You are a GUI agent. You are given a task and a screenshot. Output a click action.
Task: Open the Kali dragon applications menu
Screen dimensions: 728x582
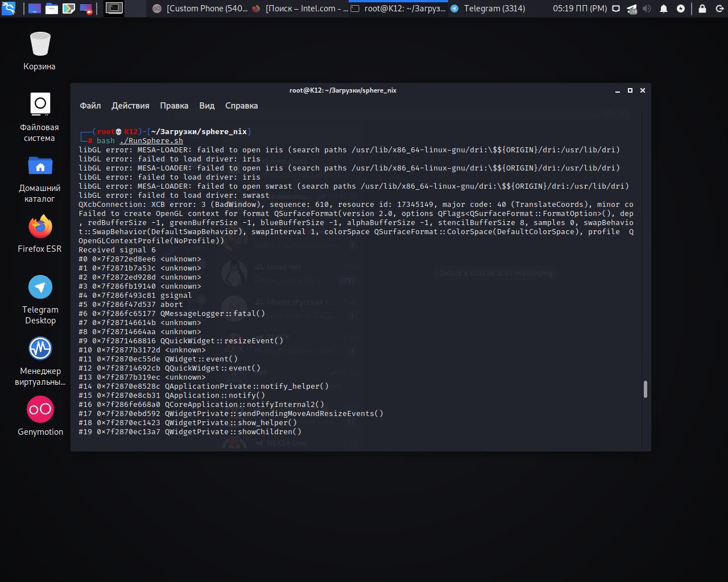[x=9, y=9]
